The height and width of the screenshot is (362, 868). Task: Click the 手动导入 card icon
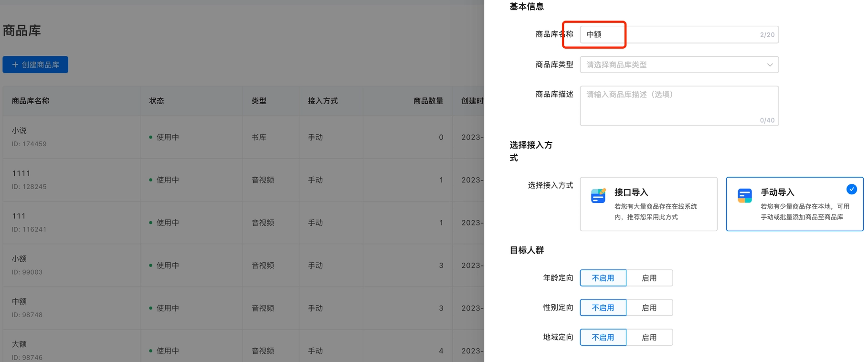point(744,196)
